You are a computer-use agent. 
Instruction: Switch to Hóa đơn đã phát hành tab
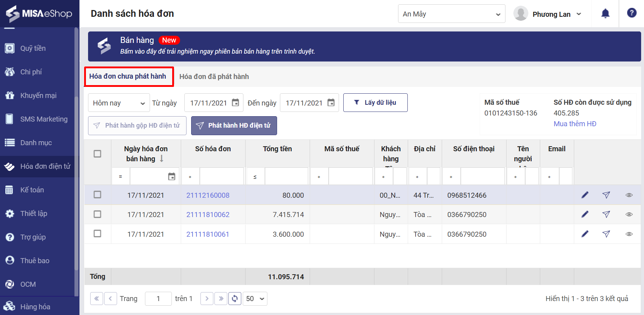214,77
